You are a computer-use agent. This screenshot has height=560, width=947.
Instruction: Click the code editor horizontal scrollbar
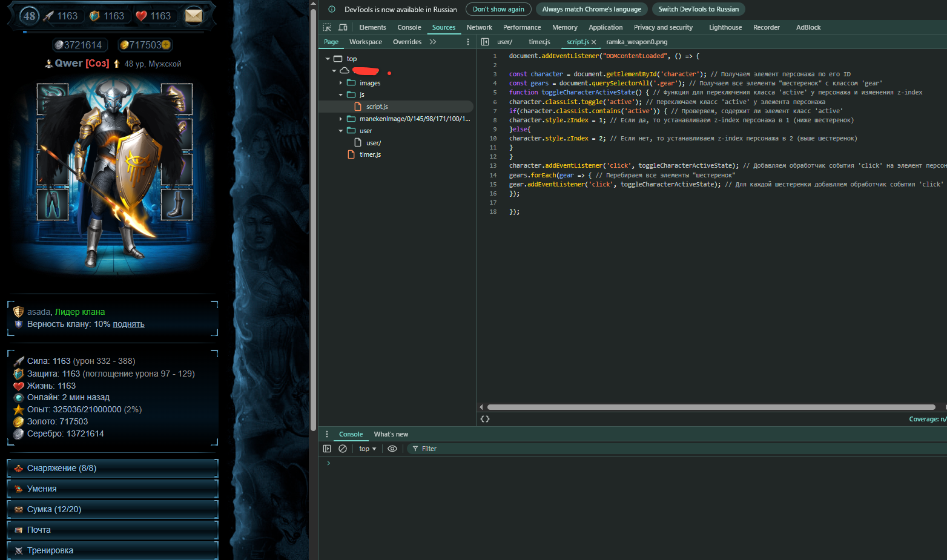point(711,407)
